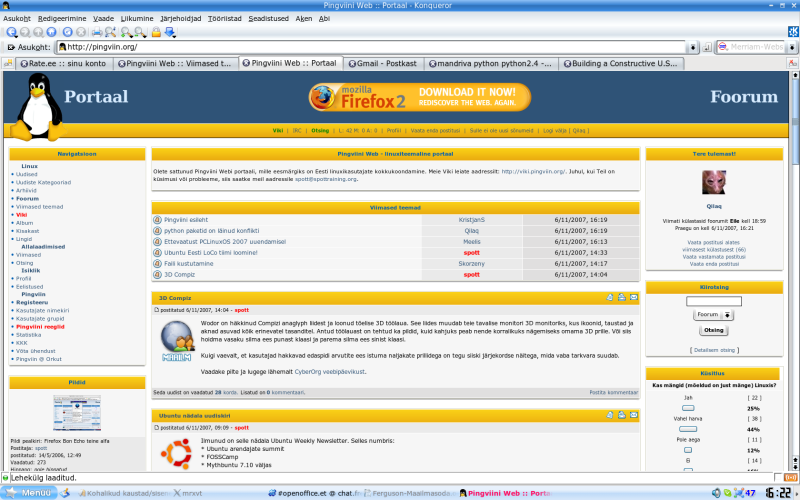800x500 pixels.
Task: Open the Menüü start button
Action: pos(29,493)
